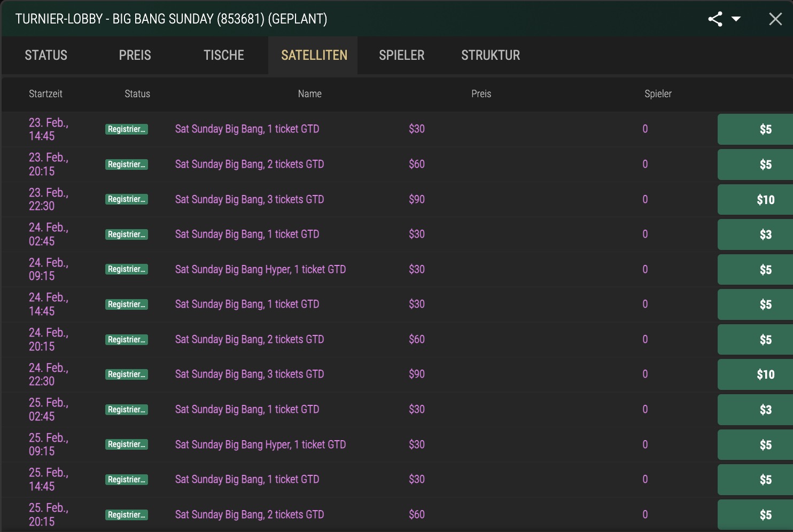The image size is (793, 532).
Task: Register for the $3 satellite at 24. Feb 02:45
Action: point(766,234)
